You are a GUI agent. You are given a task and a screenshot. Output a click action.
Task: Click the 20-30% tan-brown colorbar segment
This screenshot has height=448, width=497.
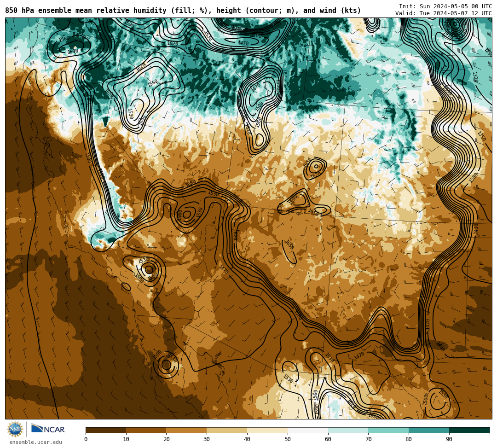point(187,430)
